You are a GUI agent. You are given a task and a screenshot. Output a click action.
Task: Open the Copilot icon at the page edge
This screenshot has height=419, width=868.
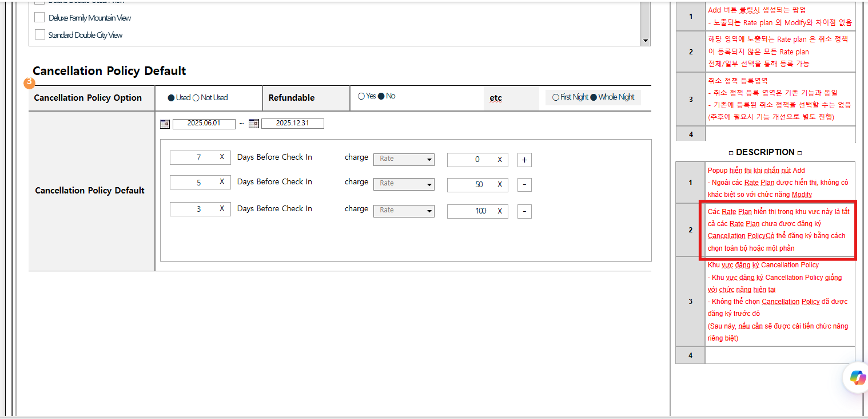click(x=858, y=377)
